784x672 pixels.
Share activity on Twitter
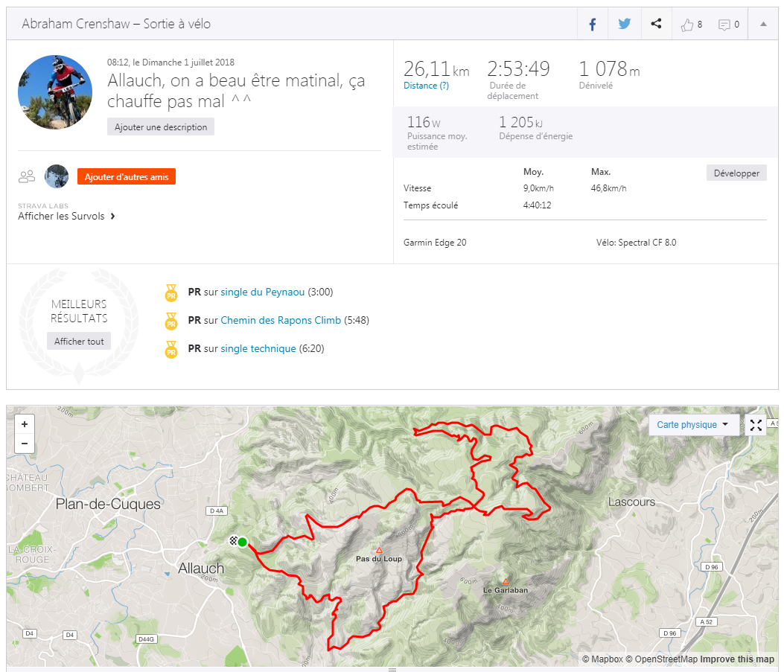coord(624,25)
